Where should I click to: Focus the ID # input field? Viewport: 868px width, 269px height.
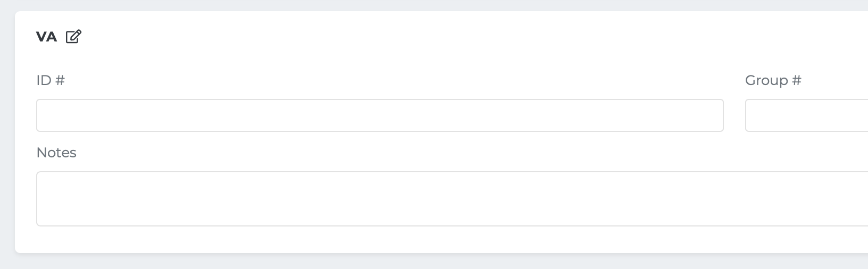point(380,115)
